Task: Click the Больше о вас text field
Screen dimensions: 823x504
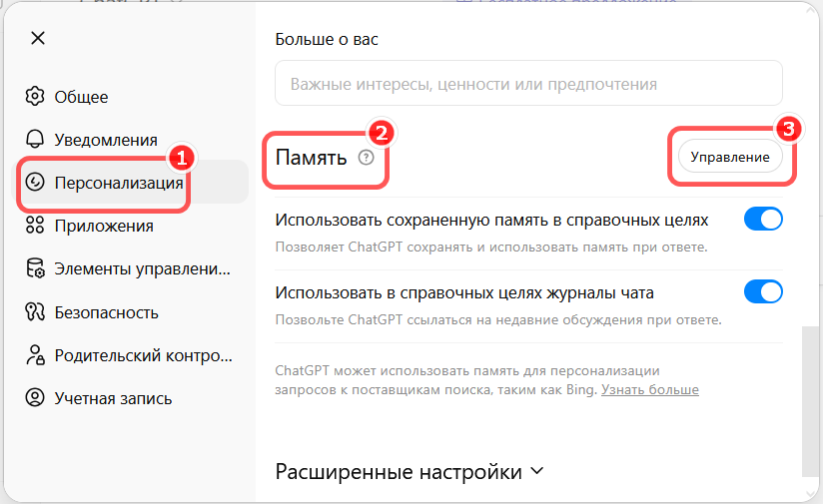Action: 528,84
